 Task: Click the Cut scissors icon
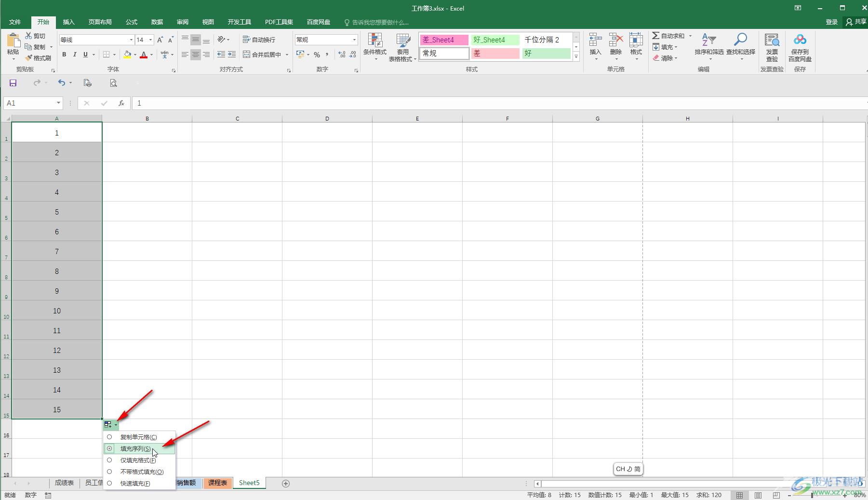[x=29, y=36]
